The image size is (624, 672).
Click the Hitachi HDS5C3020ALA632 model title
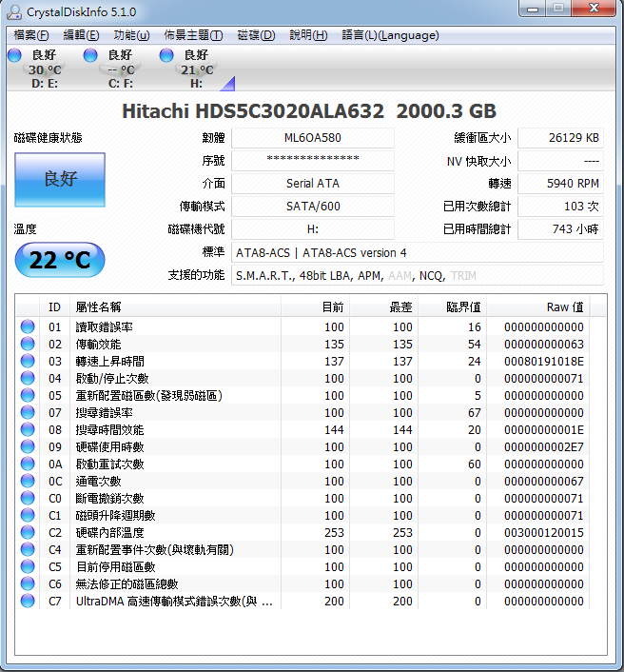(x=253, y=111)
